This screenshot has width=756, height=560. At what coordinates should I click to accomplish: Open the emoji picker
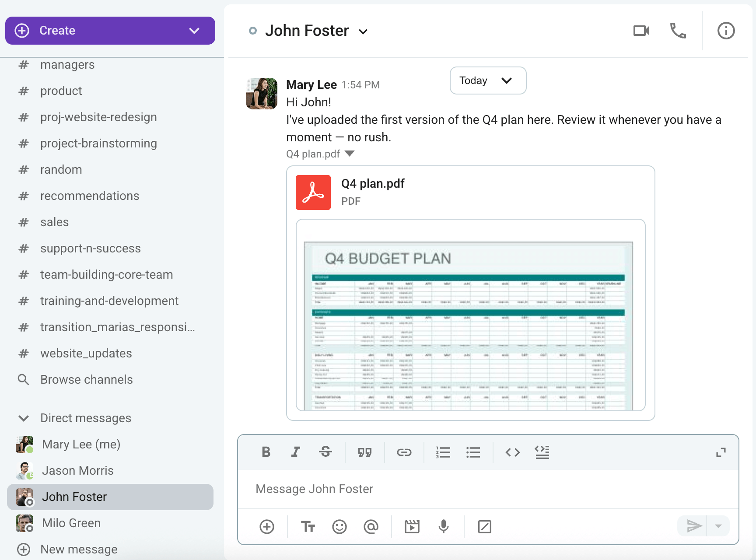coord(340,526)
